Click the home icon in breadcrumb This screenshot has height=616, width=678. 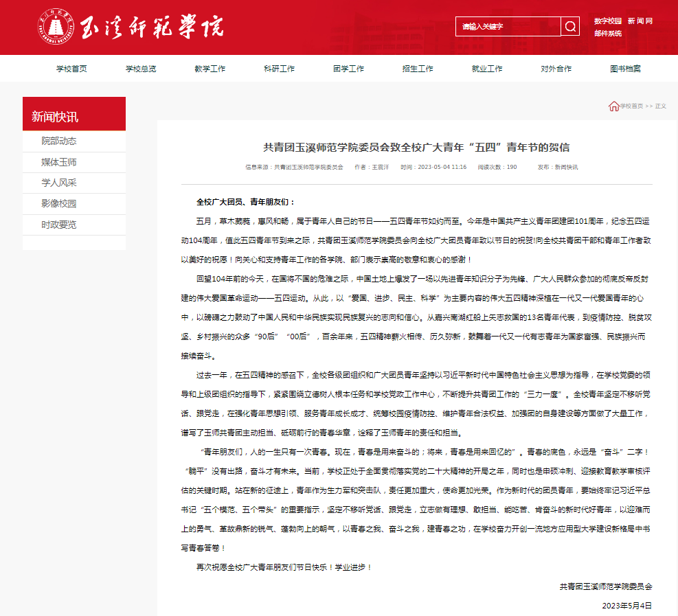pyautogui.click(x=613, y=106)
